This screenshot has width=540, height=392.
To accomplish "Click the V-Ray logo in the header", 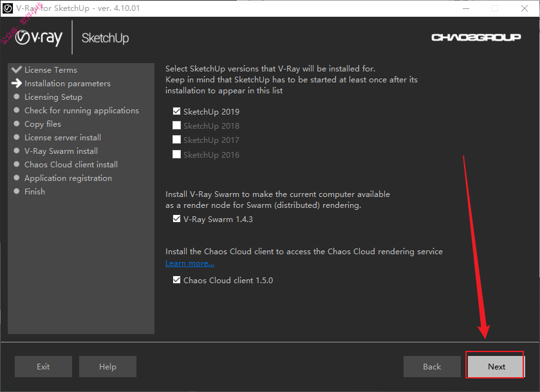I will click(39, 38).
